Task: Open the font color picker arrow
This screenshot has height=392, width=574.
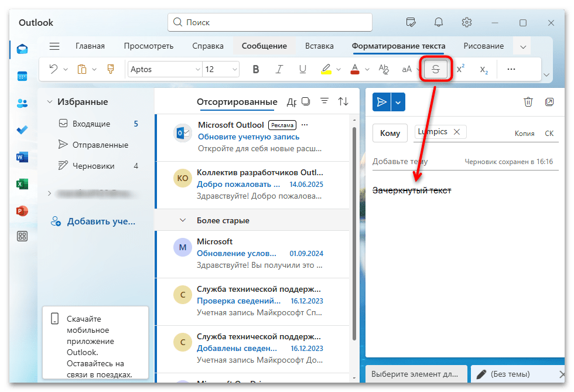Action: coord(367,69)
